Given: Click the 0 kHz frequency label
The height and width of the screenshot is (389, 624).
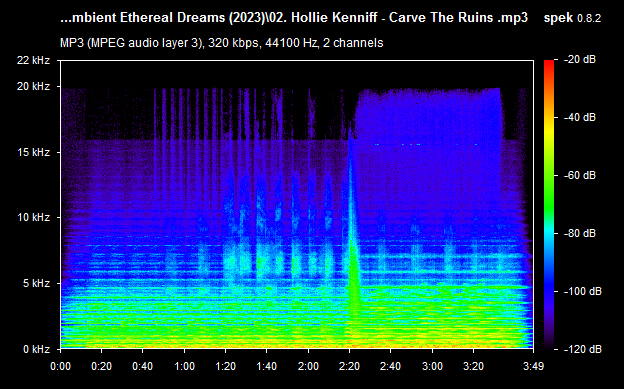Looking at the screenshot, I should click(x=37, y=349).
